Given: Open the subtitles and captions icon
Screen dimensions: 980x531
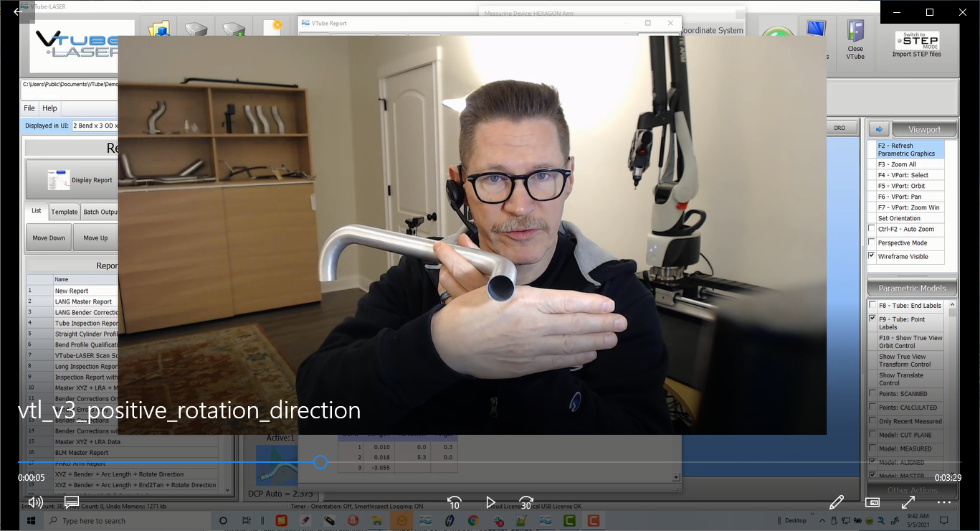Looking at the screenshot, I should pos(72,502).
